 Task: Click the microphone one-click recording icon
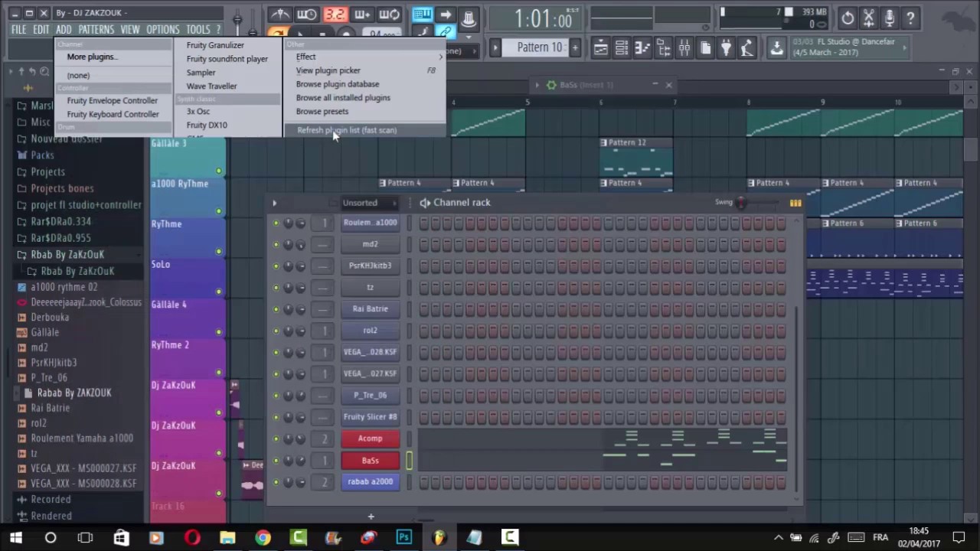(889, 18)
